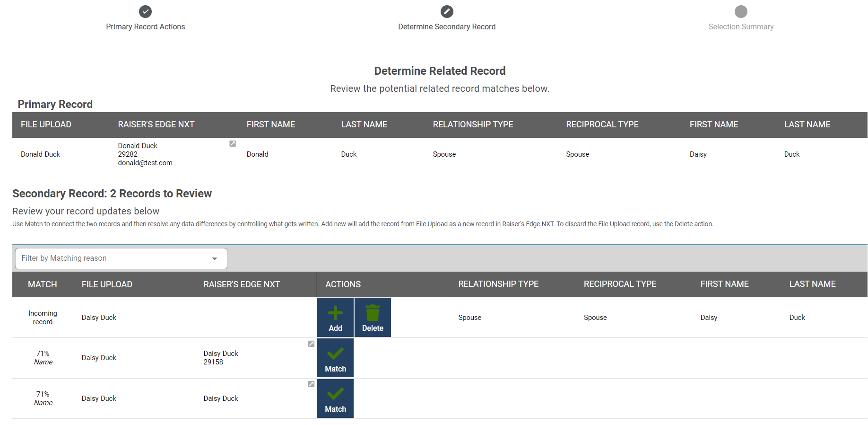Image resolution: width=868 pixels, height=425 pixels.
Task: Delete the incoming Daisy Duck record
Action: click(373, 317)
